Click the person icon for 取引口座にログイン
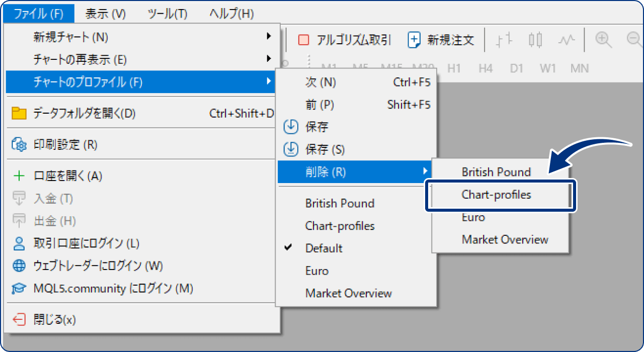644x352 pixels. [19, 243]
